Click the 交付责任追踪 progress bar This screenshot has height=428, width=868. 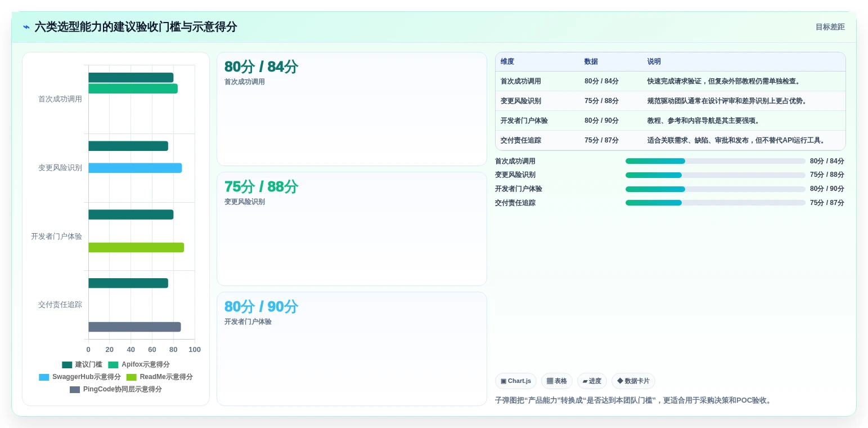click(716, 203)
